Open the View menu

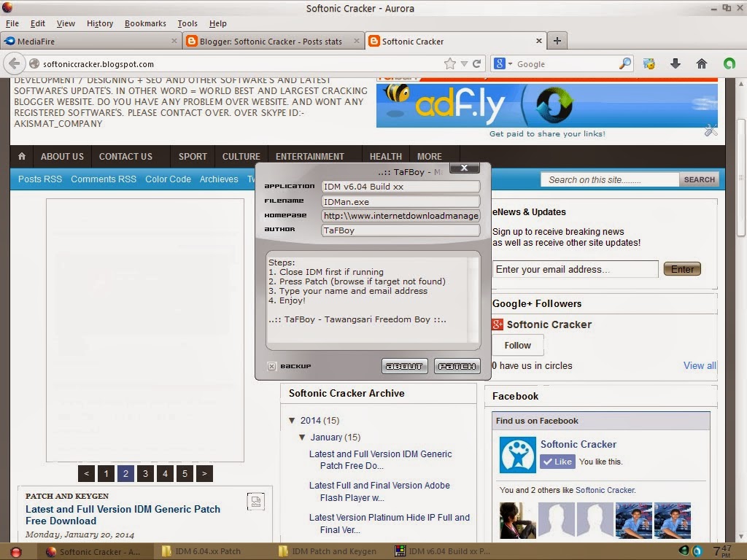click(x=66, y=23)
